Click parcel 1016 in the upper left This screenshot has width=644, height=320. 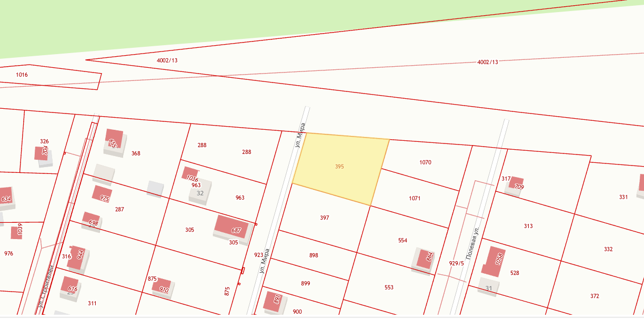[x=22, y=75]
